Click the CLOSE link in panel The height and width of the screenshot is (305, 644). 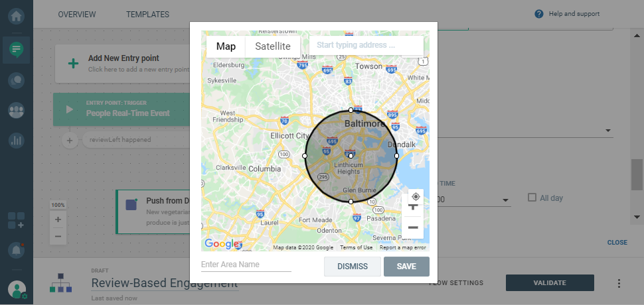point(617,242)
